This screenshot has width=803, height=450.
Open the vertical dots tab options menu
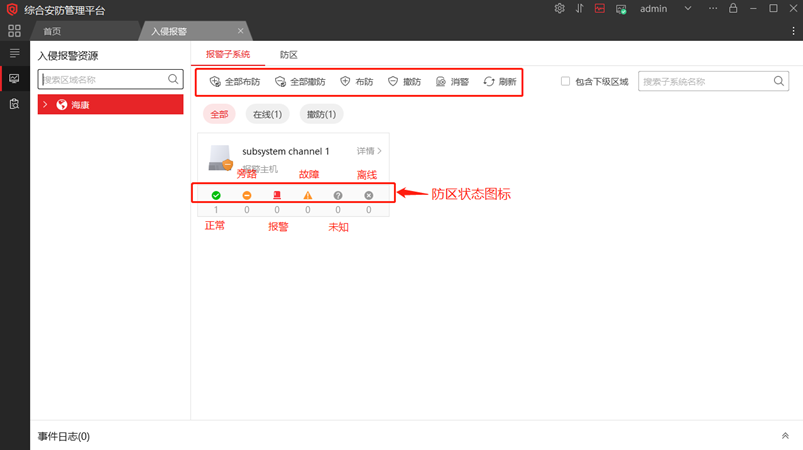tap(793, 31)
